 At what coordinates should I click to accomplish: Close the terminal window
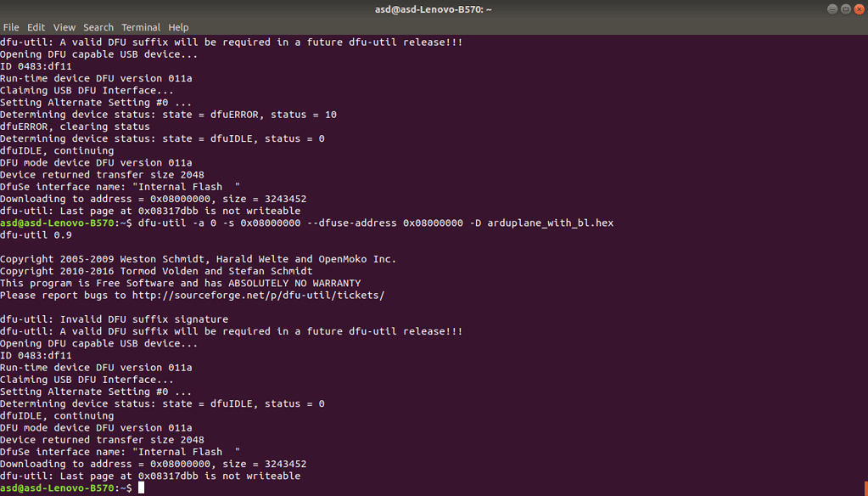[x=859, y=9]
